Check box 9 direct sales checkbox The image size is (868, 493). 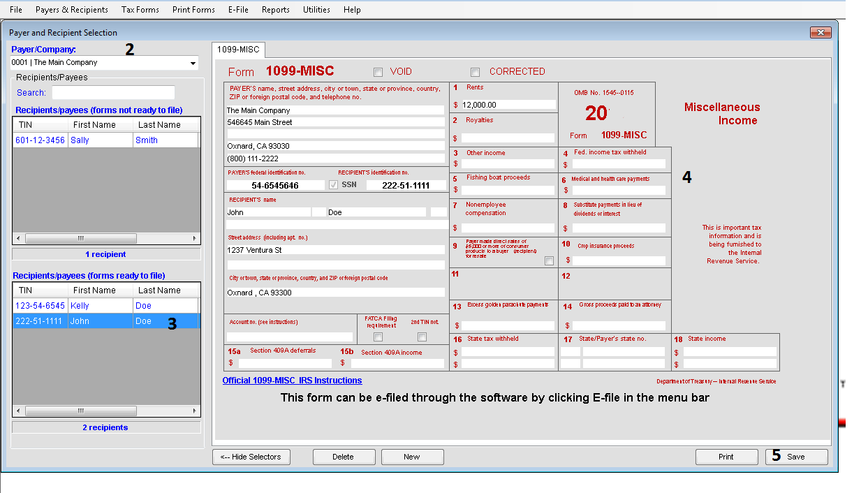(x=549, y=260)
